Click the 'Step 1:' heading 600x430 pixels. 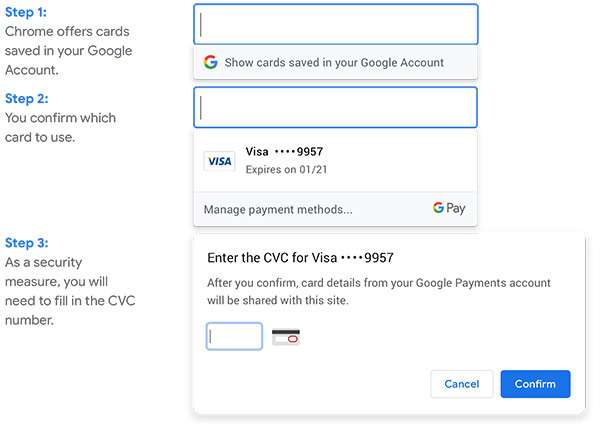click(26, 12)
